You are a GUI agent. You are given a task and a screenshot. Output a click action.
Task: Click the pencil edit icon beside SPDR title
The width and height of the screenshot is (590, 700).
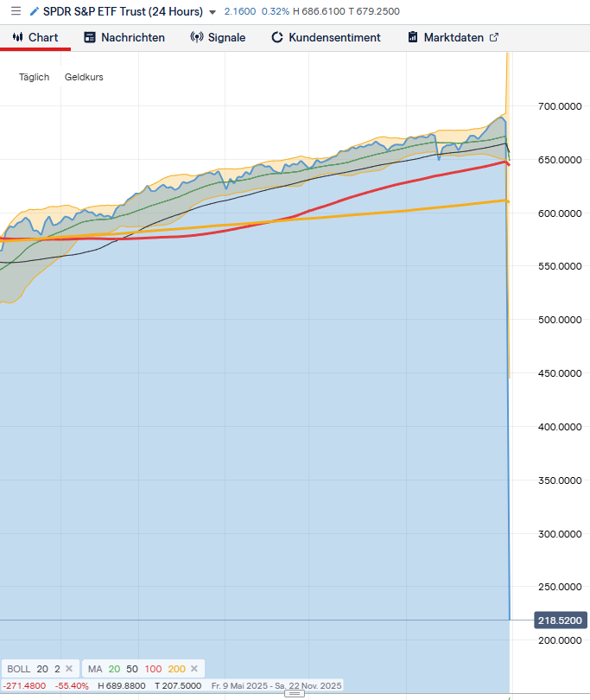click(35, 11)
